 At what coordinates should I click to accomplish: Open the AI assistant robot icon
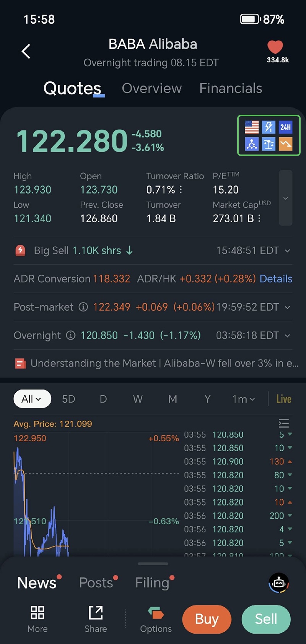(x=279, y=583)
